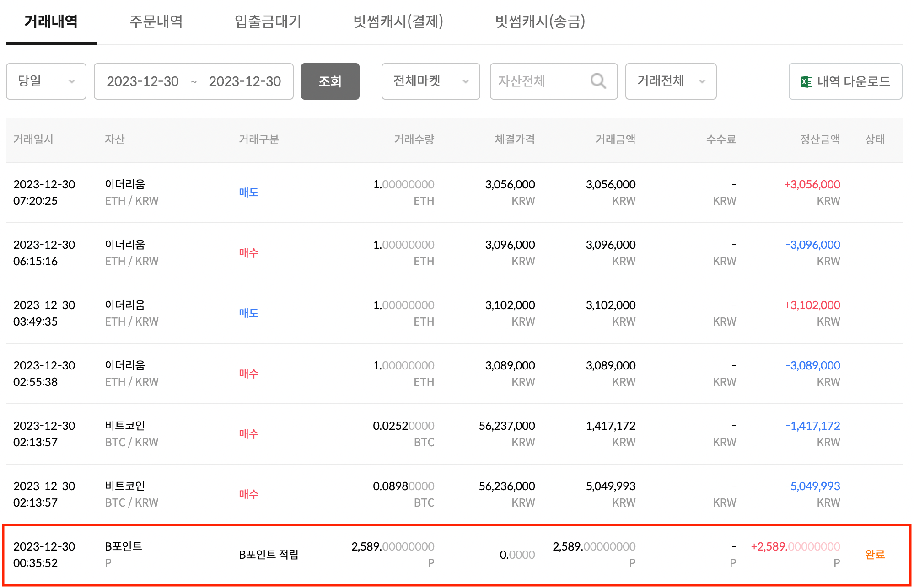Click the end date field in range
914x588 pixels.
coord(245,81)
